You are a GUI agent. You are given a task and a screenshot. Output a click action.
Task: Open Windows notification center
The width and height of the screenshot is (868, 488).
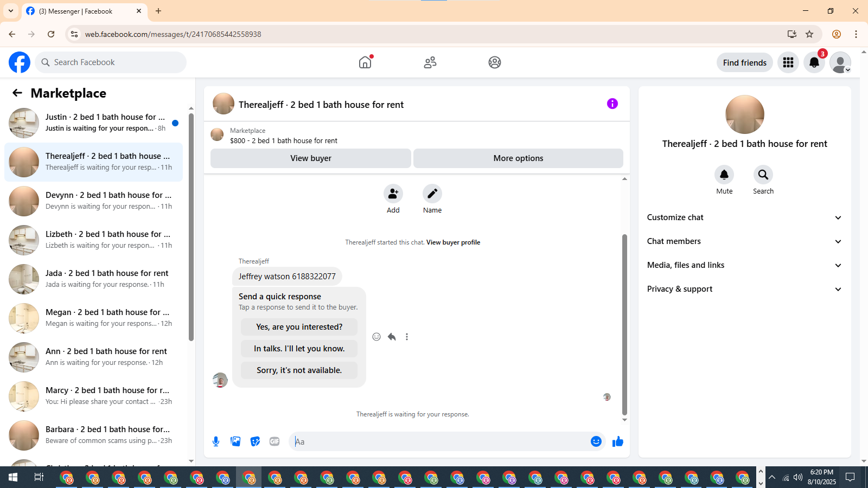click(850, 477)
